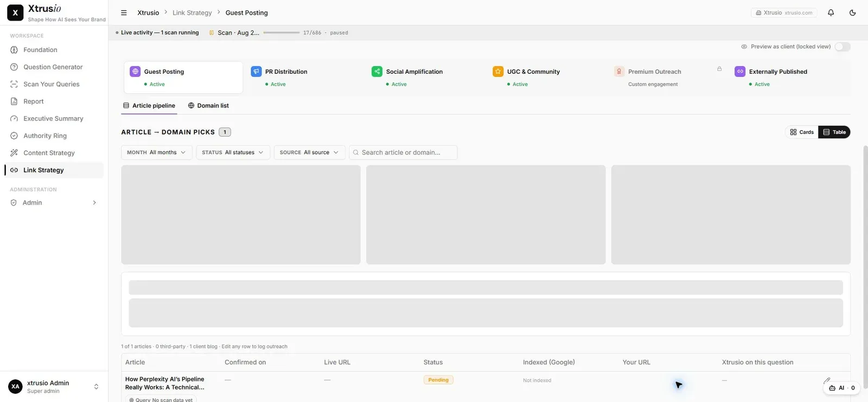Open the xtrusio Admin account switcher arrows
This screenshot has height=402, width=868.
click(96, 387)
